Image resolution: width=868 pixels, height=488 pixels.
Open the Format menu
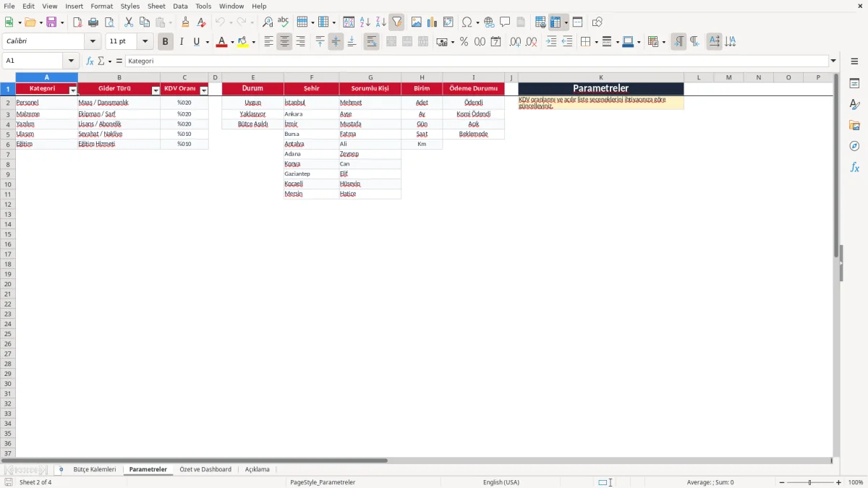[102, 6]
